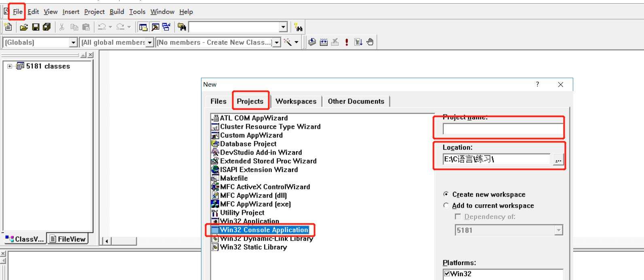The height and width of the screenshot is (280, 644).
Task: Toggle the Output window icon
Action: point(155,27)
